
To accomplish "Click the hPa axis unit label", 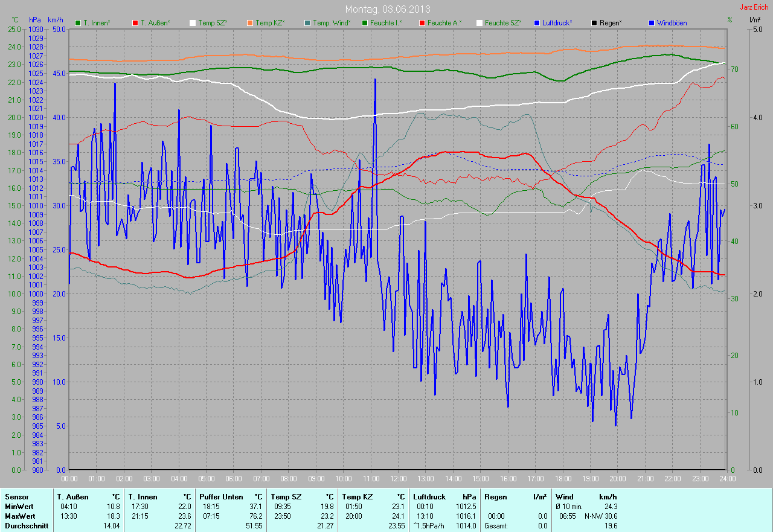I will point(35,20).
